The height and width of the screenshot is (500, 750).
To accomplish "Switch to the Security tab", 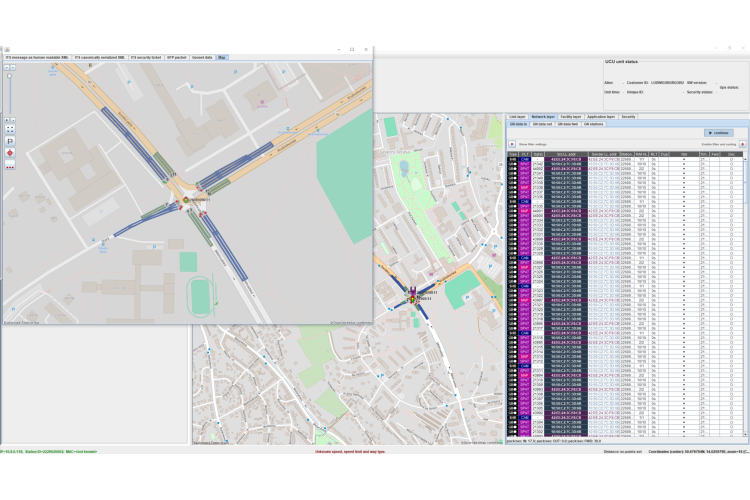I will click(x=628, y=117).
